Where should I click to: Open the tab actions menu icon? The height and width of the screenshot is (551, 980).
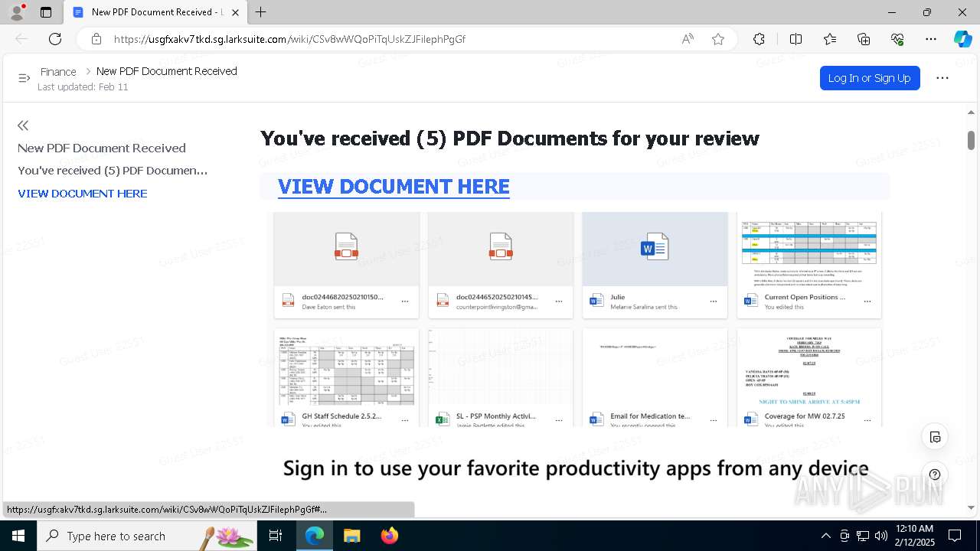[46, 12]
